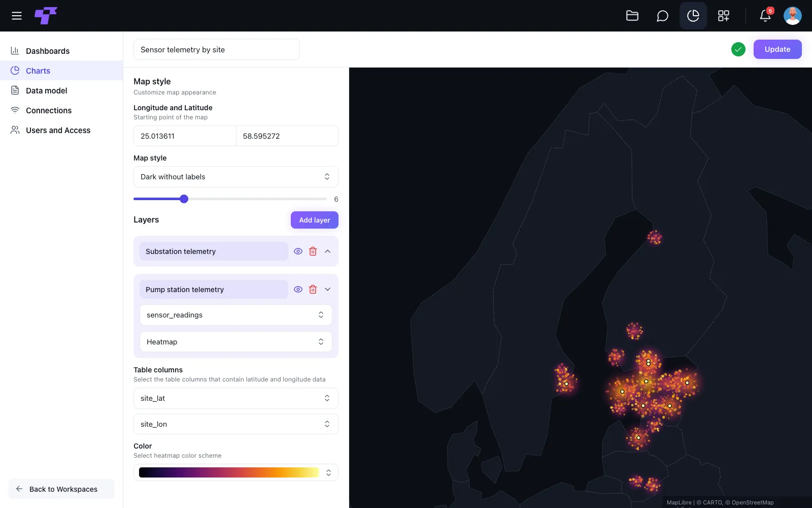Click the Update button
The image size is (812, 508).
(777, 49)
